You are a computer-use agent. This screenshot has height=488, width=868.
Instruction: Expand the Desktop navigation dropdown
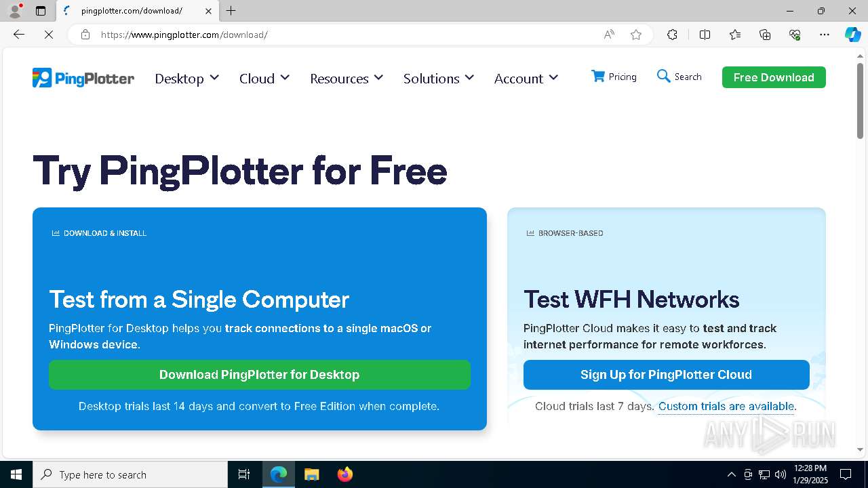click(x=186, y=79)
